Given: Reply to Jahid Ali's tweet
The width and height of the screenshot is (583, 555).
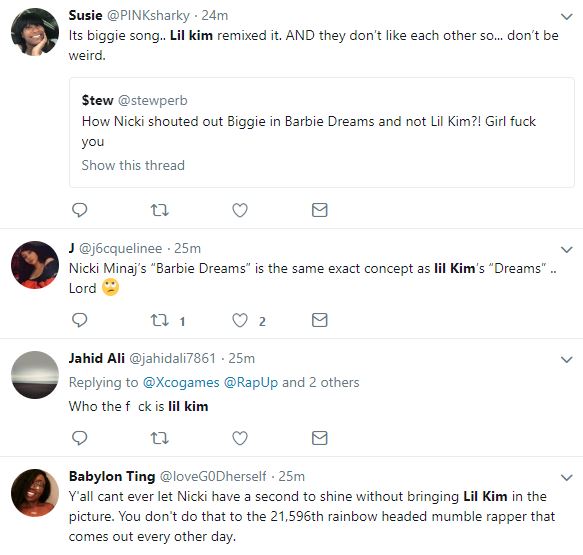Looking at the screenshot, I should 80,438.
